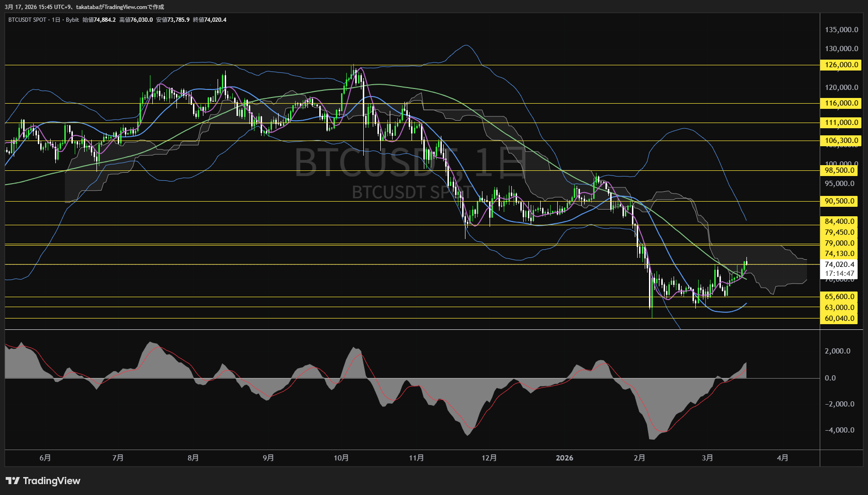Click the 90,500.0 yellow price label
This screenshot has width=868, height=495.
tap(840, 201)
